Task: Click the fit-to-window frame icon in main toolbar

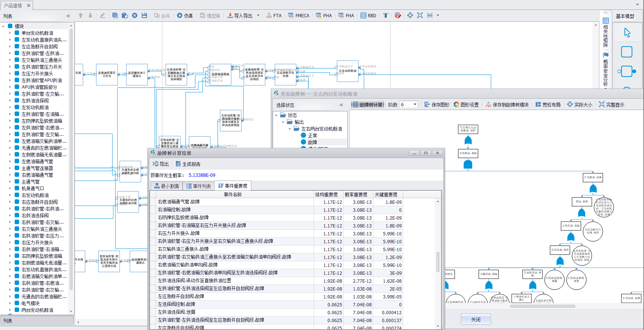Action: (420, 15)
